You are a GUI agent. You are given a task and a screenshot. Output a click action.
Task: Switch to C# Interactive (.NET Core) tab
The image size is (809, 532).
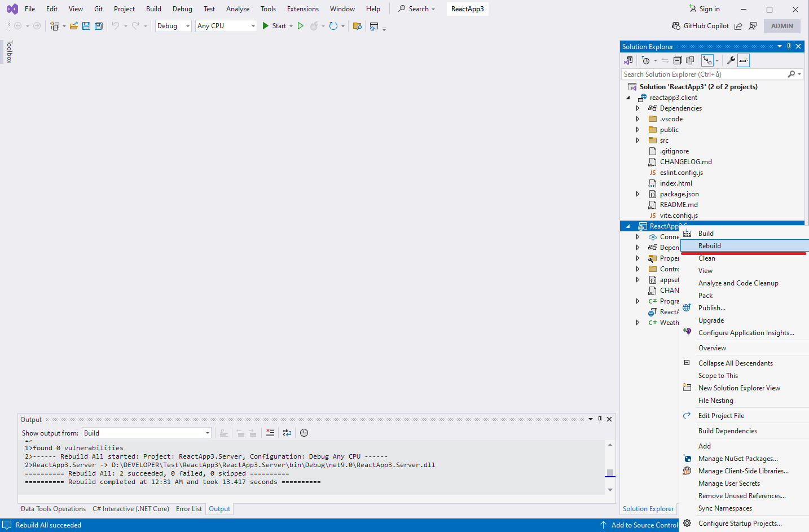[x=131, y=509]
